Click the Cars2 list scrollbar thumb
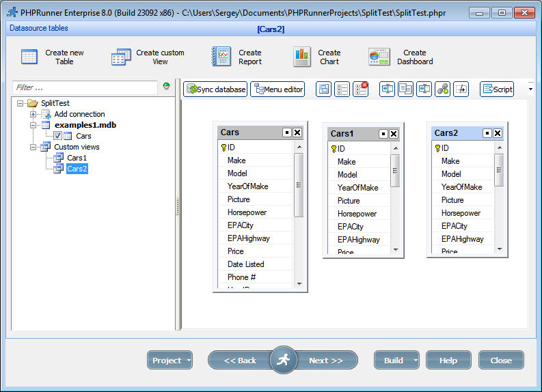 (499, 170)
